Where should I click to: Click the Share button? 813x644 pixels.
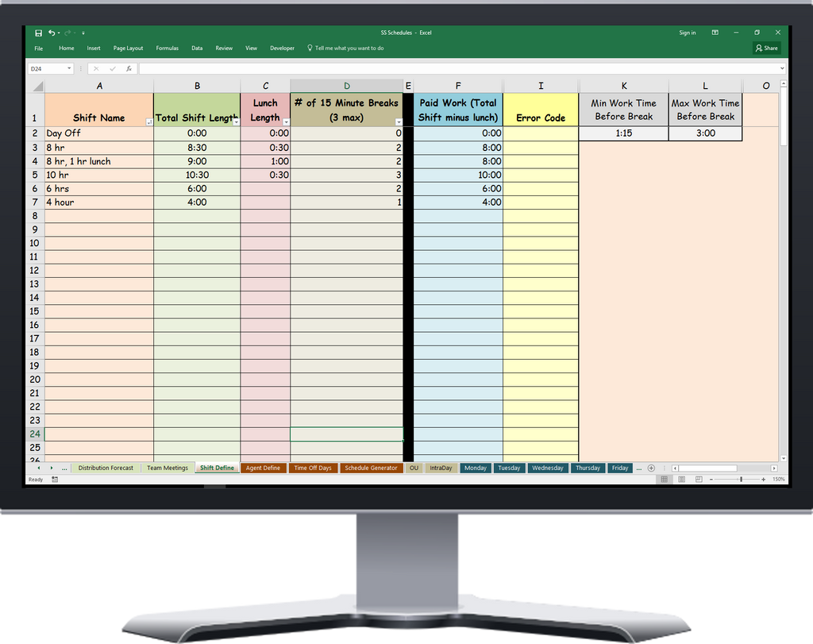coord(766,48)
